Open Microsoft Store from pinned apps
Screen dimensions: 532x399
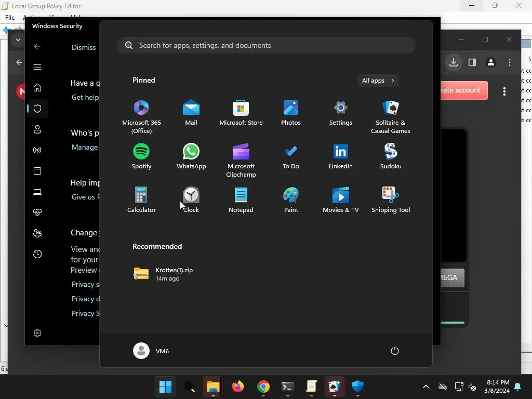(x=241, y=112)
